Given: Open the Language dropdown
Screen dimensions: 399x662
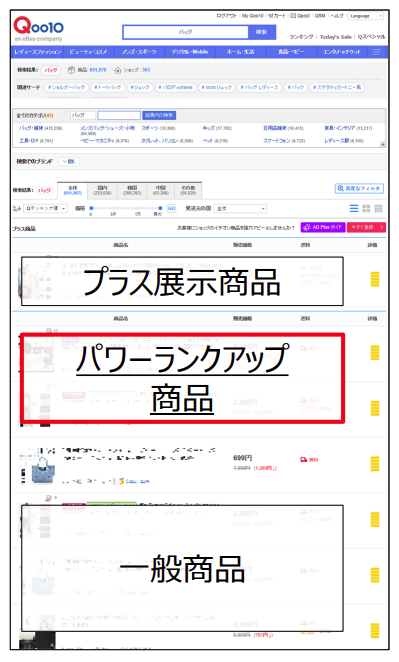Looking at the screenshot, I should [366, 16].
